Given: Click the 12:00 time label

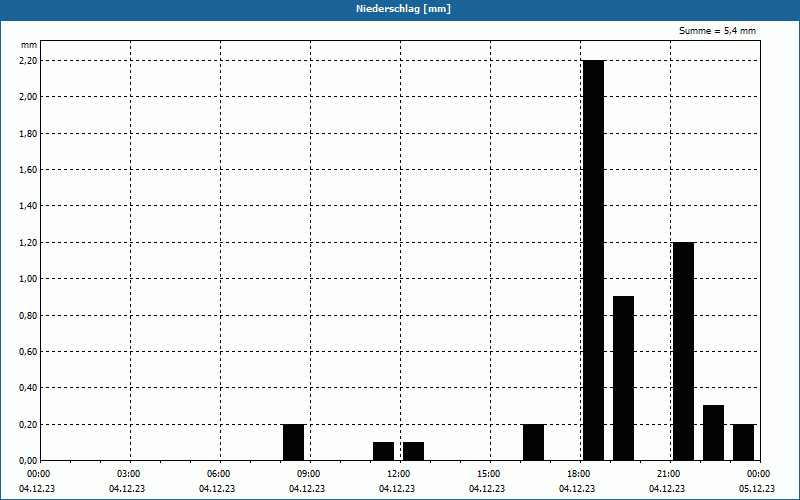Looking at the screenshot, I should [x=399, y=474].
